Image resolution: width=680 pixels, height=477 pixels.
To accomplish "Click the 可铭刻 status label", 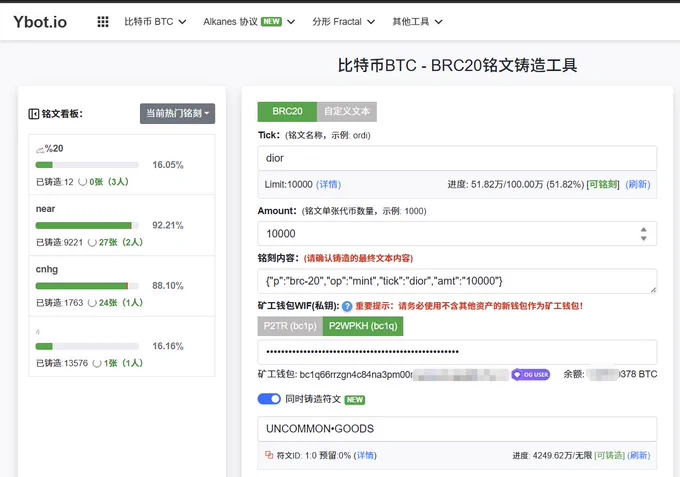I will coord(603,184).
